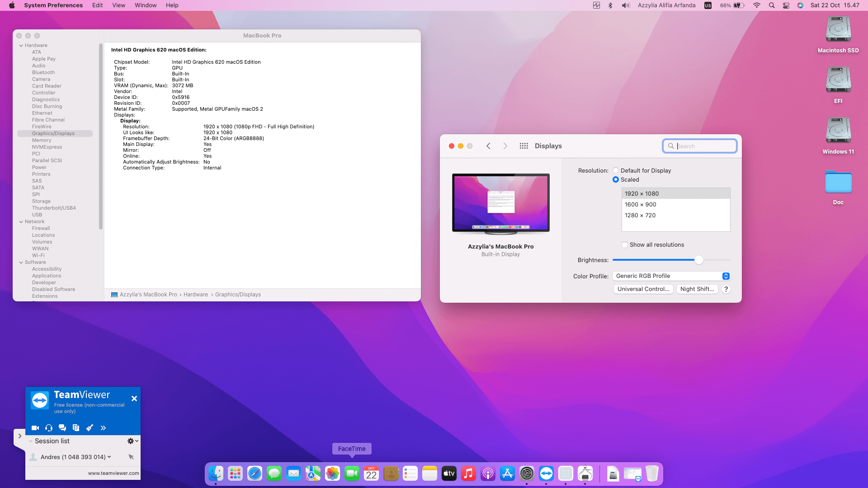Screen dimensions: 868x488
Task: Launch FaceTime from the Dock
Action: coord(352,474)
